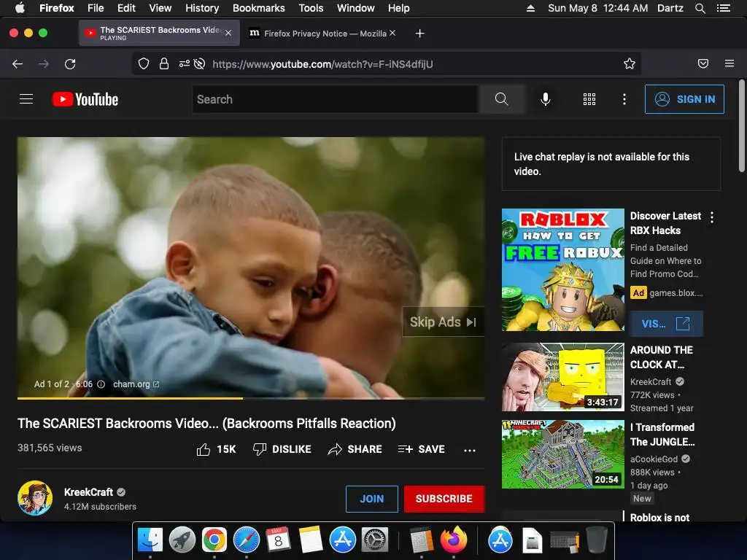
Task: Click the page vertical scrollbar
Action: (741, 126)
